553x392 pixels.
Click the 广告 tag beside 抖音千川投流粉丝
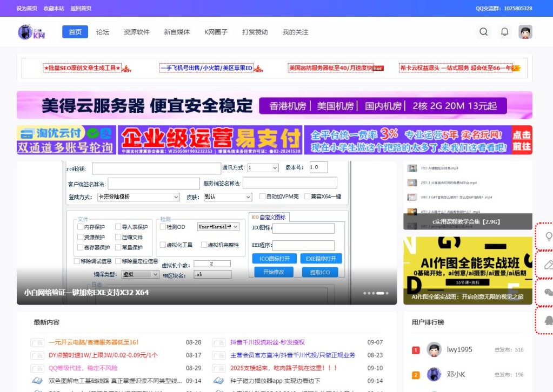(218, 342)
